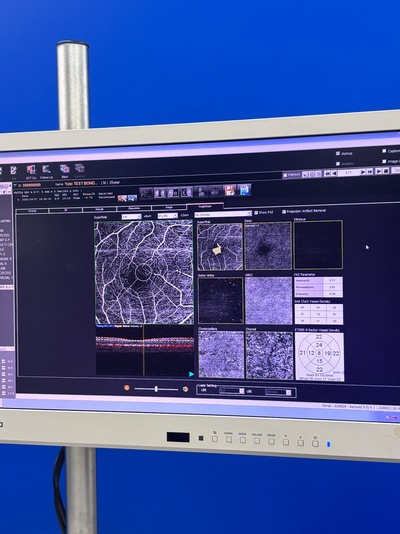Open second Layer Setting dropdown
Screen dimensions: 400x534
(x=278, y=392)
